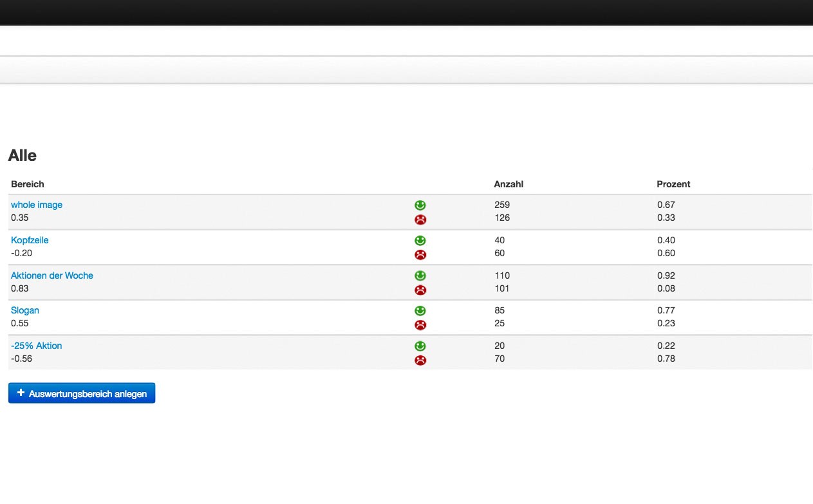Screen dimensions: 813x504
Task: Select the red smiley for Aktionen der Woche
Action: tap(420, 290)
